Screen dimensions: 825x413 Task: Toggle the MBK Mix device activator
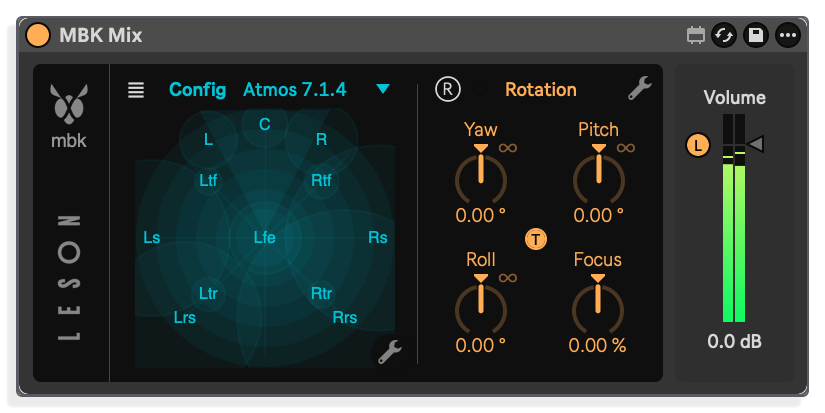click(x=38, y=35)
